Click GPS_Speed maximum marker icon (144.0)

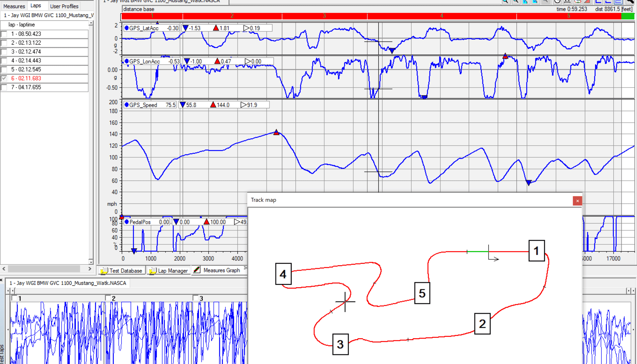click(x=213, y=105)
